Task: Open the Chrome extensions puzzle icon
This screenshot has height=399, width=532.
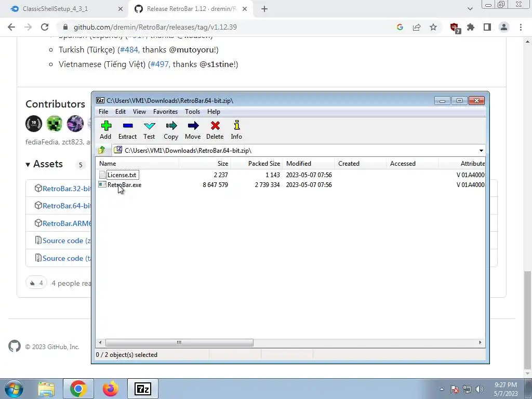Action: pos(471,27)
